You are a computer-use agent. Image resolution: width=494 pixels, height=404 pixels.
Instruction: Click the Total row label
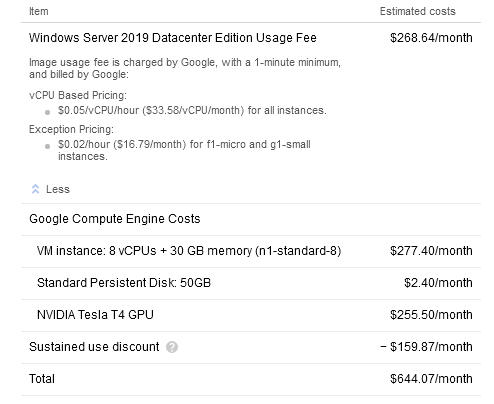(42, 379)
